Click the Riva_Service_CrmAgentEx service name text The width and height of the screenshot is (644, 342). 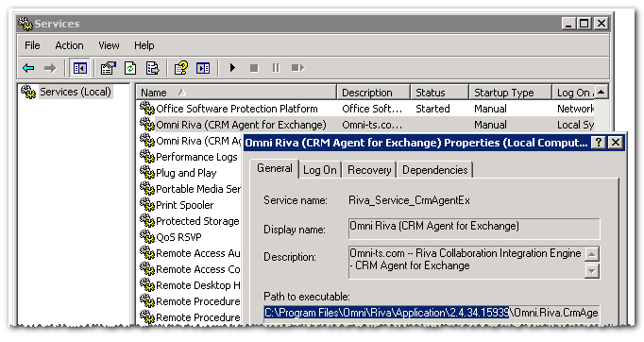(x=409, y=200)
